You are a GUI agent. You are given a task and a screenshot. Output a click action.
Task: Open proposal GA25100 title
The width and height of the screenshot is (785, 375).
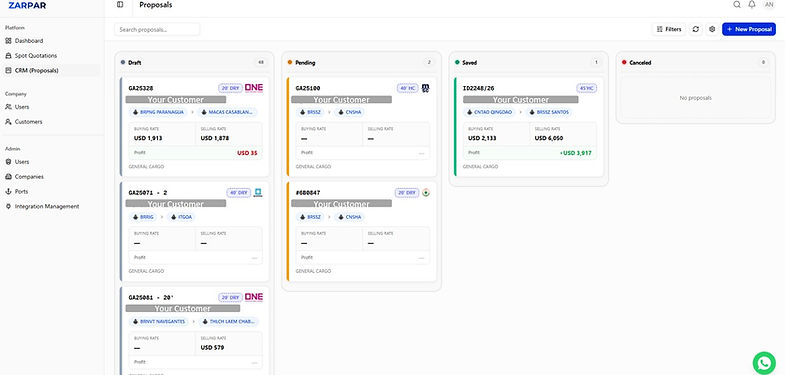click(308, 88)
